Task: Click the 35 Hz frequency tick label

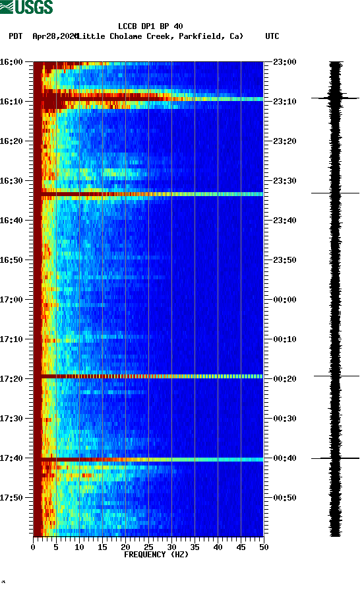Action: click(195, 547)
